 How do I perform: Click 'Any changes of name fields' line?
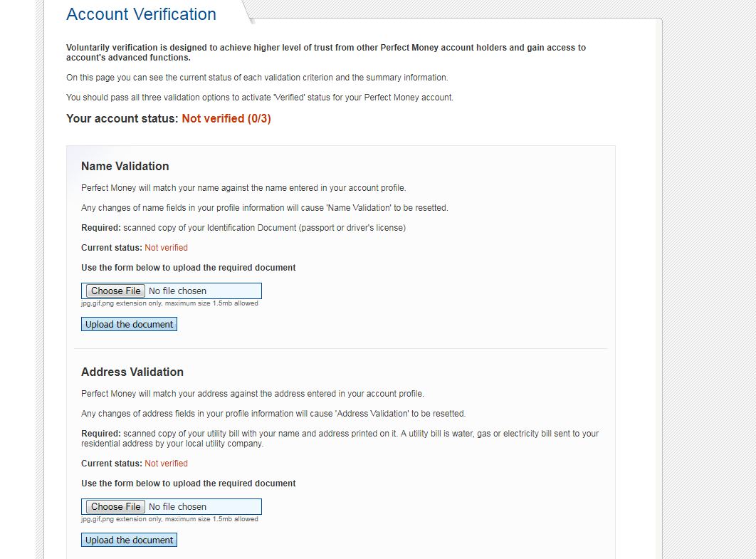[265, 208]
